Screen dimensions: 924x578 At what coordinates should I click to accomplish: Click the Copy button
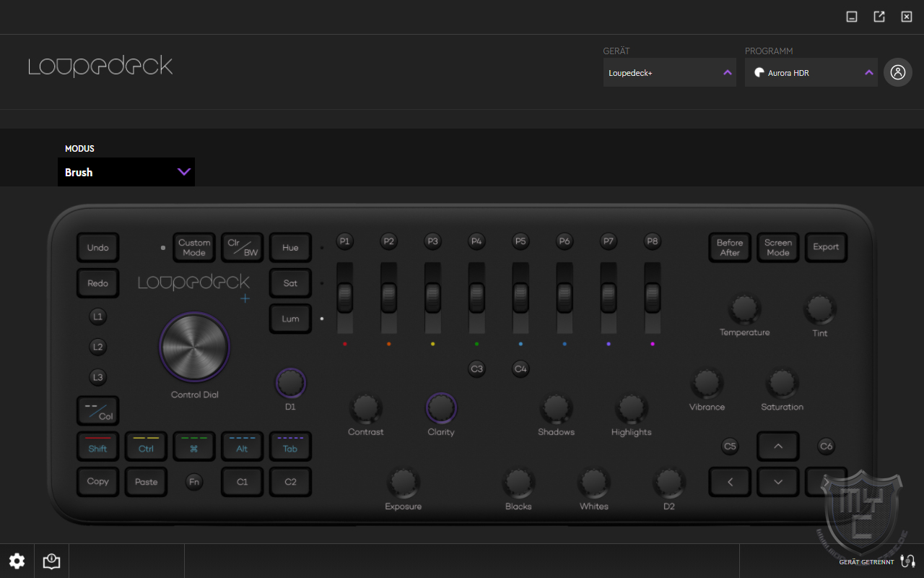tap(98, 482)
